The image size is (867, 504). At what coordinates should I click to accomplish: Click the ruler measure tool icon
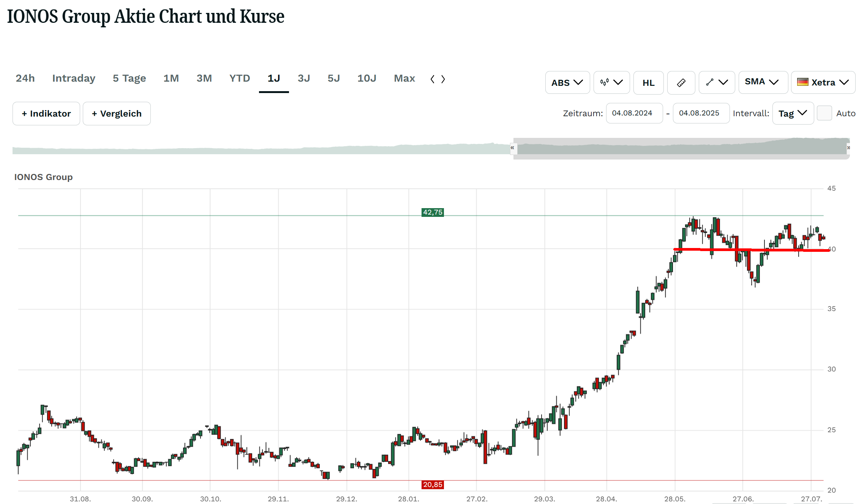tap(681, 82)
